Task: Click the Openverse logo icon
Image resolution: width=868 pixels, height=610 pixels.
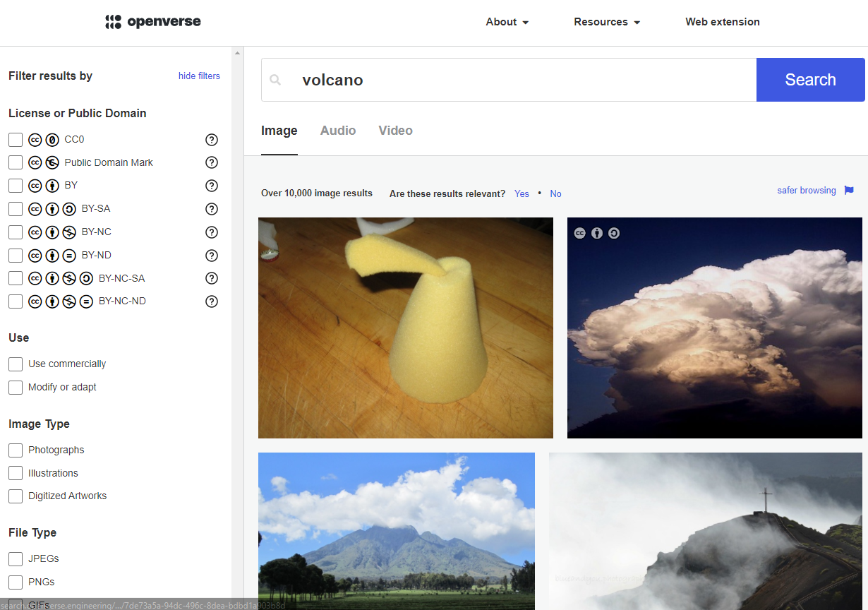Action: pos(111,22)
